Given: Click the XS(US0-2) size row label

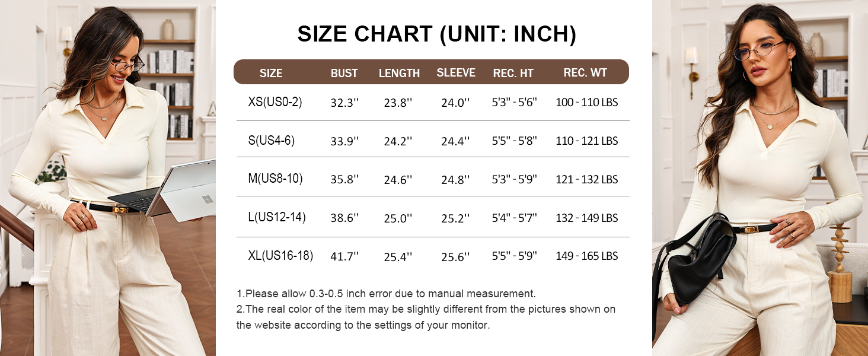Looking at the screenshot, I should pyautogui.click(x=275, y=102).
